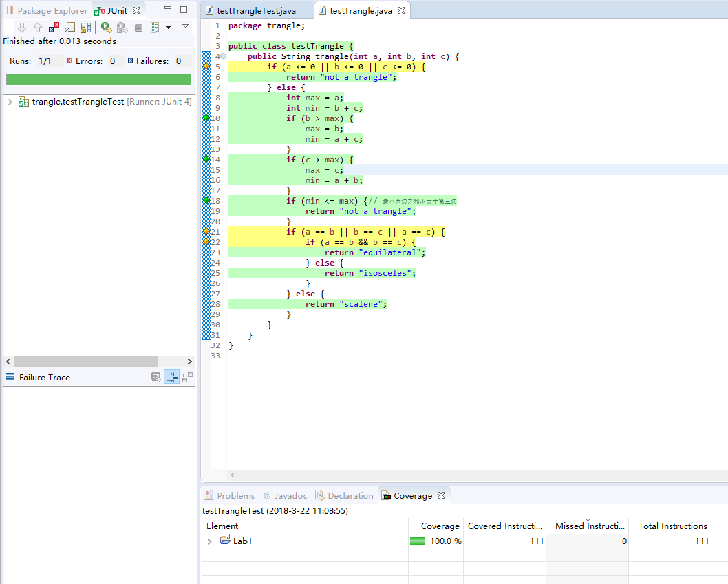The height and width of the screenshot is (584, 728).
Task: Click Show Failures Only icon
Action: point(54,28)
